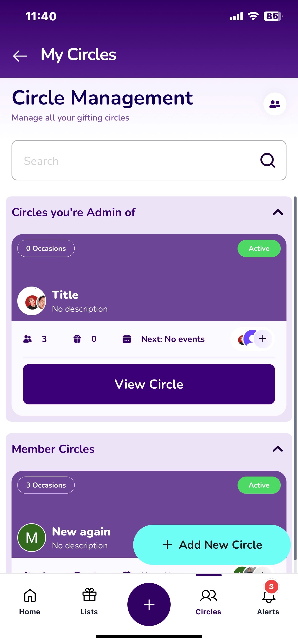Viewport: 298px width, 644px height.
Task: Go to the Home tab
Action: point(30,602)
